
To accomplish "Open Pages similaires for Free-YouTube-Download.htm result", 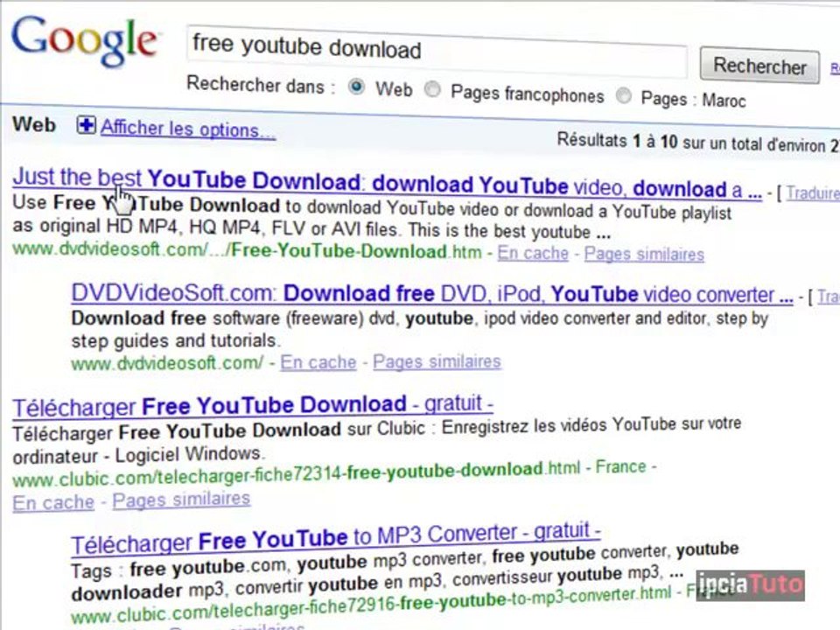I will click(644, 254).
